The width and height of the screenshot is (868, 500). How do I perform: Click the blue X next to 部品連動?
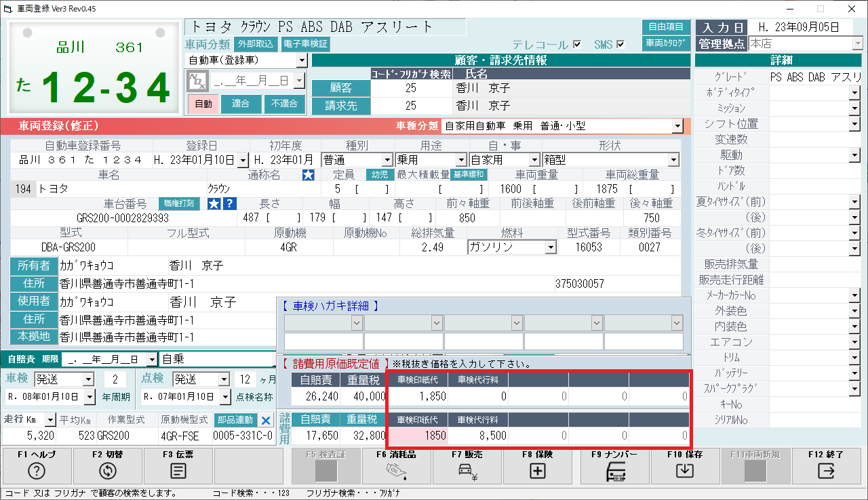point(266,420)
